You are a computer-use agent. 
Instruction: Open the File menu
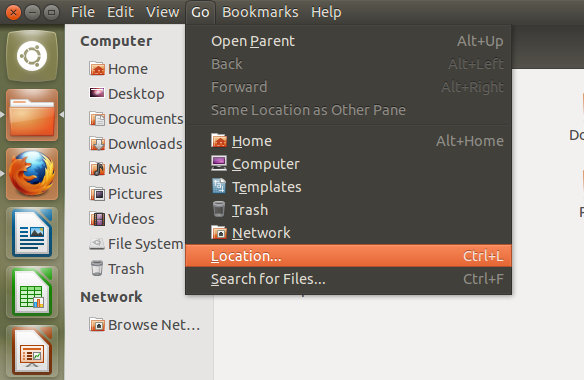[x=83, y=12]
